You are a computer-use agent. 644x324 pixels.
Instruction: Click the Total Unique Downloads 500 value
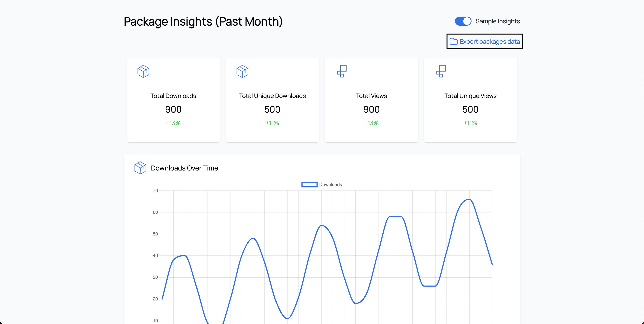[x=272, y=109]
